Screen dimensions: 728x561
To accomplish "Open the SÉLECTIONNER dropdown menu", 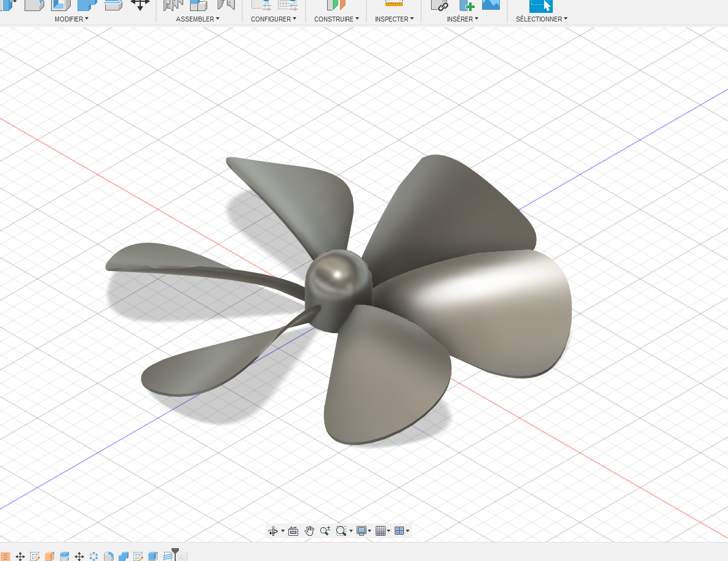I will pos(541,19).
